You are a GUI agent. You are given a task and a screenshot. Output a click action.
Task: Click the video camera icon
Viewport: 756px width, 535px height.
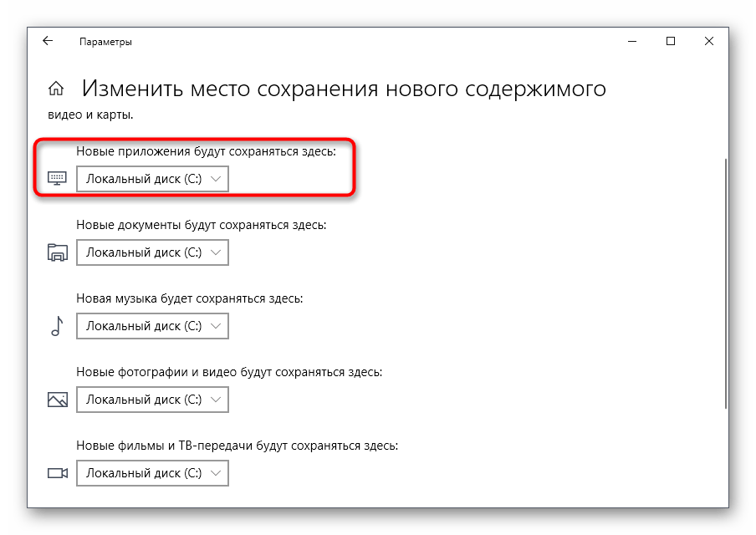point(57,473)
